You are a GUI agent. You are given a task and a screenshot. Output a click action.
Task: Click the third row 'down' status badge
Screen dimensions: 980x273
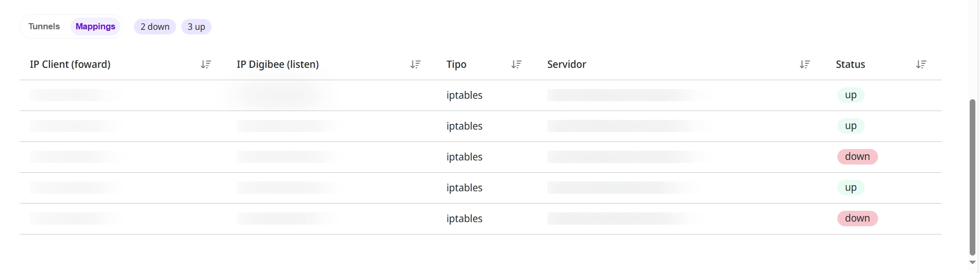[x=857, y=157]
